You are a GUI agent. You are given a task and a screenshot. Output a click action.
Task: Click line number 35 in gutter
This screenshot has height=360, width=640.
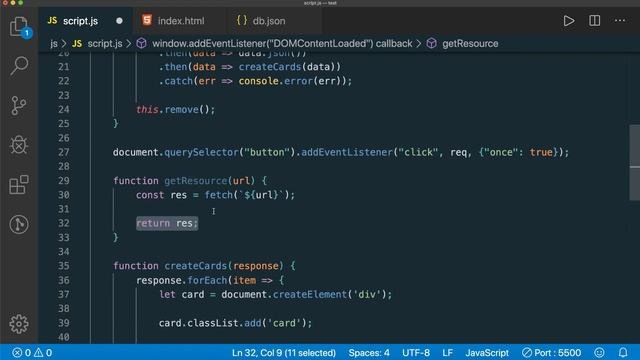[64, 266]
